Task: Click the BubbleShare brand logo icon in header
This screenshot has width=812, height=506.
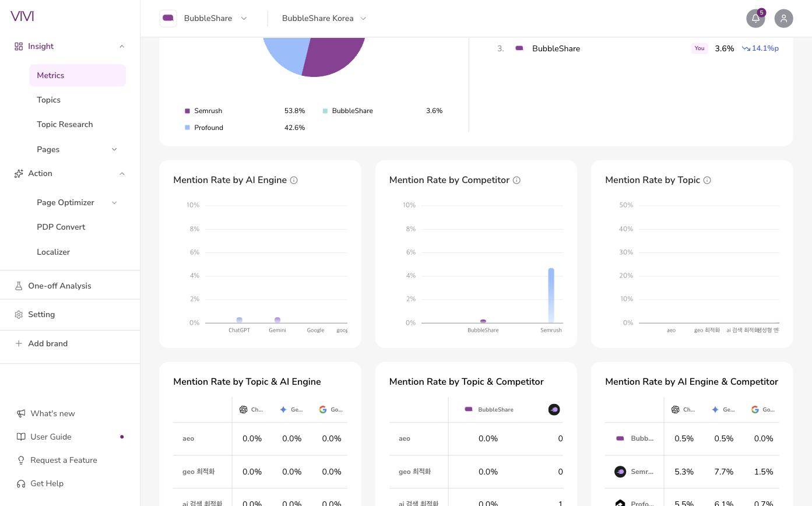Action: click(168, 18)
